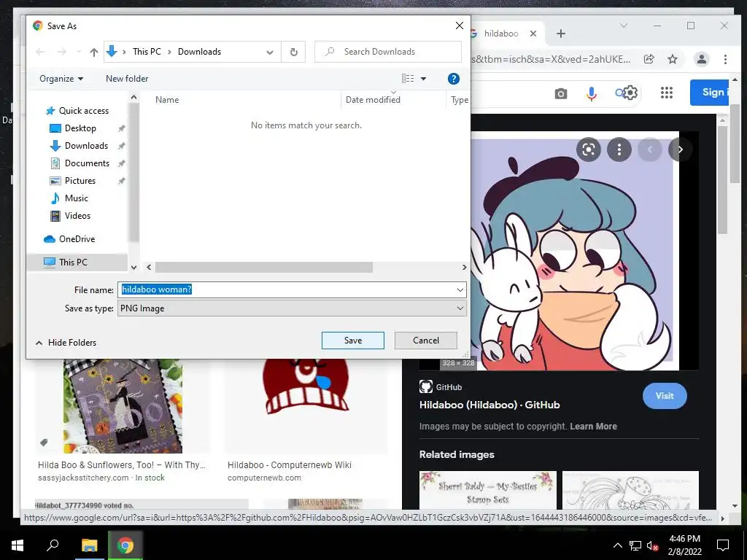Open Videos in navigation pane
The width and height of the screenshot is (747, 560).
[x=77, y=216]
